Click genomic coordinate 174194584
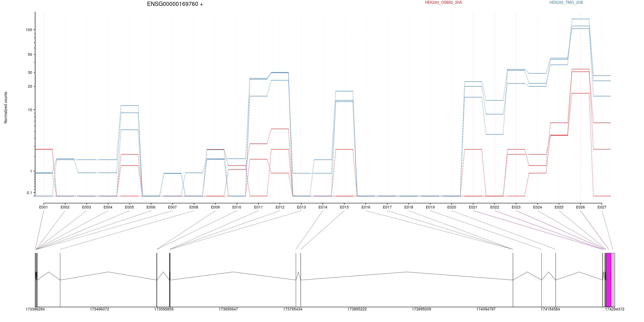644x322 pixels. [x=550, y=309]
